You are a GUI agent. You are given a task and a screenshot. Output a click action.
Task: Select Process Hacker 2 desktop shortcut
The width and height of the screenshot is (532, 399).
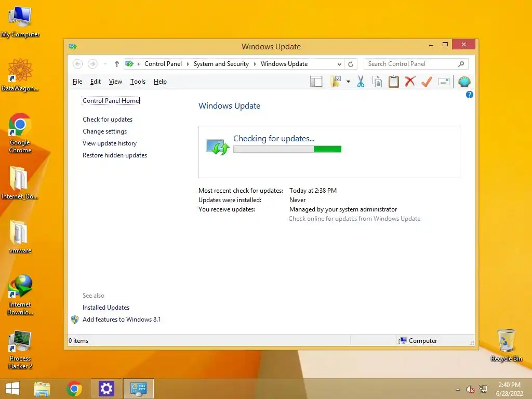[x=20, y=350]
